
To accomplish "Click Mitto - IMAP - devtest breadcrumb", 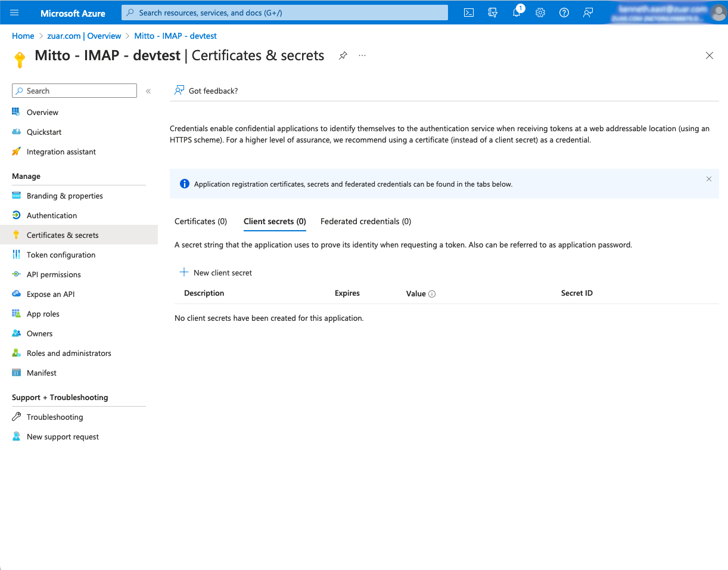I will [176, 36].
